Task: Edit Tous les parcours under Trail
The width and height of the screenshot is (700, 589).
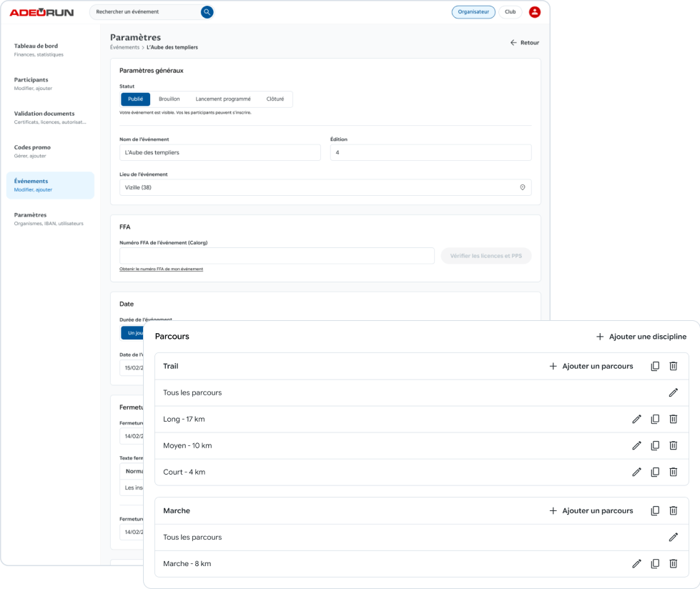Action: click(673, 392)
